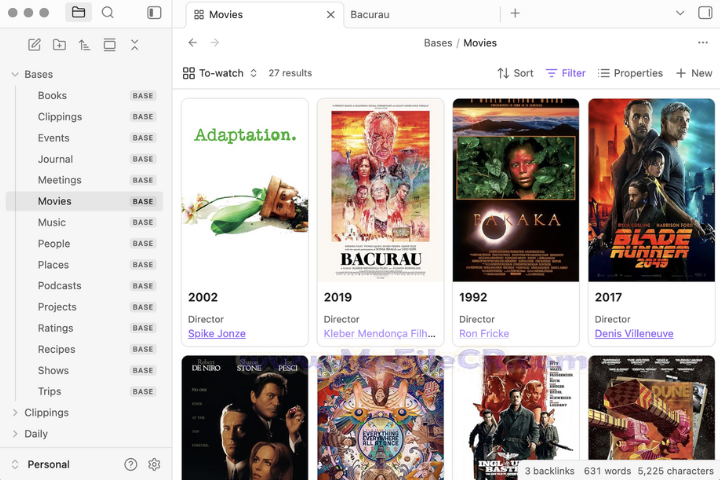Image resolution: width=720 pixels, height=480 pixels.
Task: Open the To-watch view switcher
Action: pyautogui.click(x=220, y=73)
